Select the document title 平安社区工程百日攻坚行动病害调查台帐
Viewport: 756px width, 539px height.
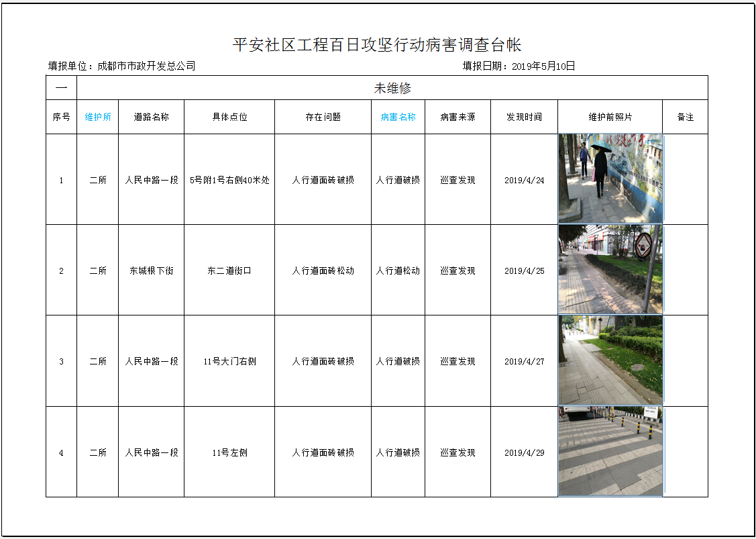coord(377,45)
